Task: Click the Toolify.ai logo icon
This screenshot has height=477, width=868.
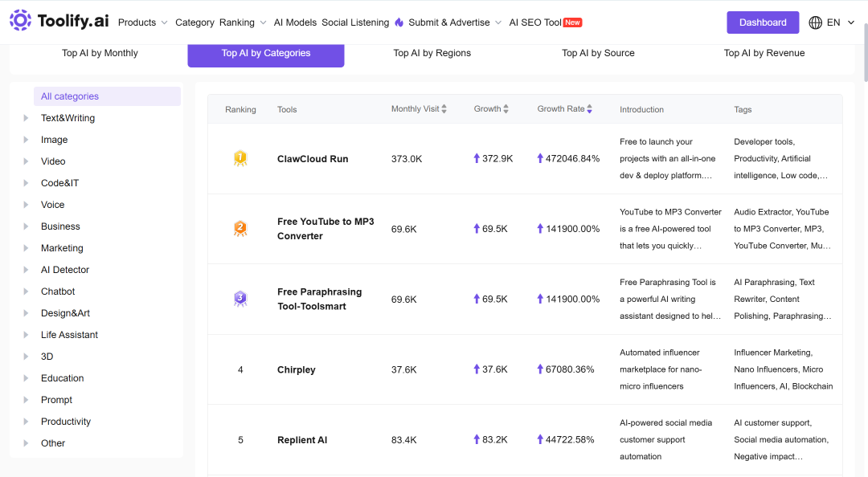Action: 20,20
